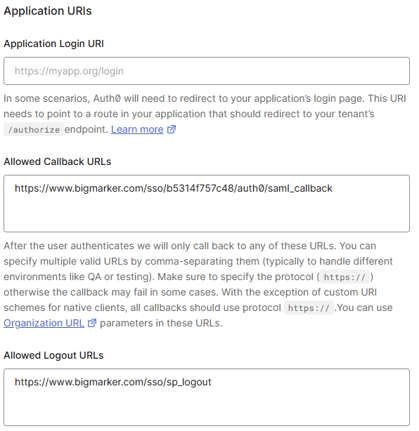The height and width of the screenshot is (431, 419).
Task: Click the https:// code chip before 'You can use'
Action: pyautogui.click(x=309, y=308)
